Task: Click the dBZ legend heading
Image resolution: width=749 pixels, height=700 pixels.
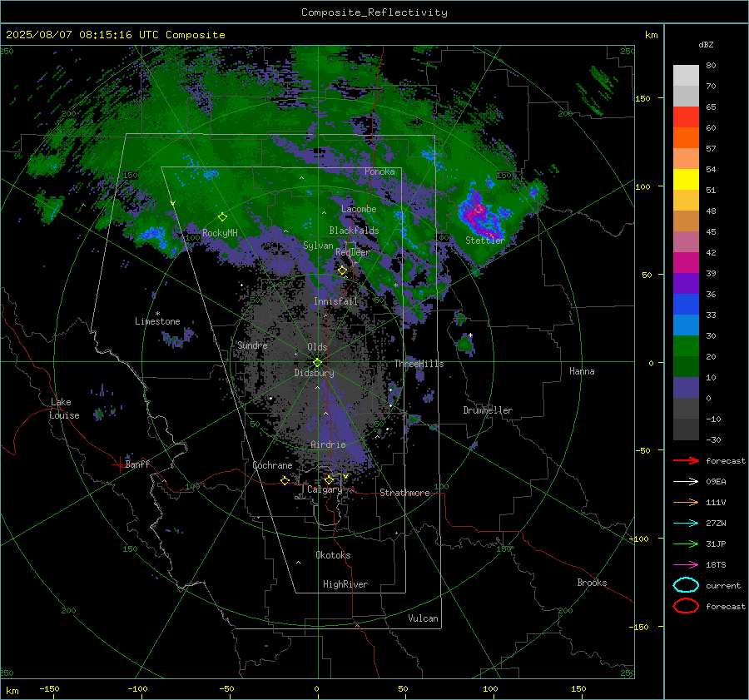Action: pyautogui.click(x=706, y=44)
